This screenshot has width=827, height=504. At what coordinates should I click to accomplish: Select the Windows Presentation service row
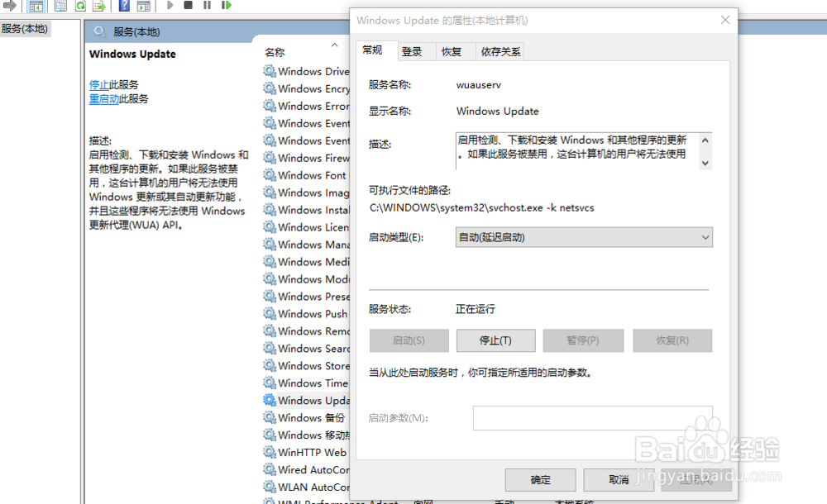click(307, 297)
